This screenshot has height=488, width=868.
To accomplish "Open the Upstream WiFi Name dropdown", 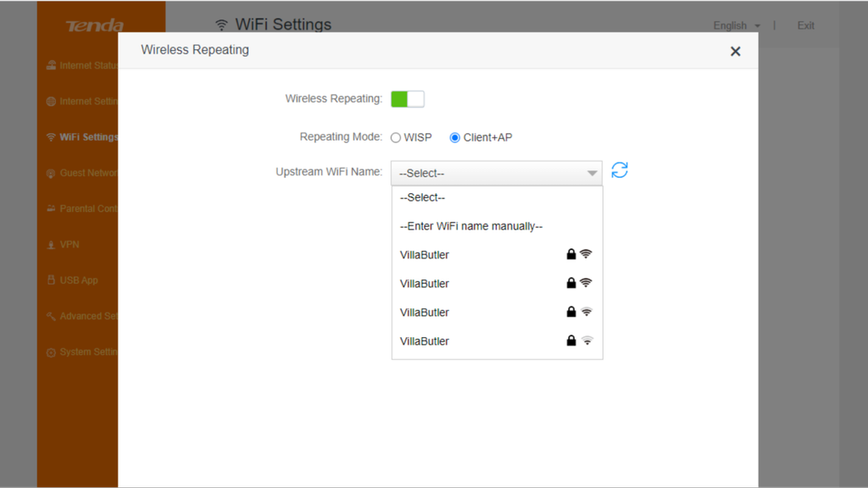I will [496, 173].
